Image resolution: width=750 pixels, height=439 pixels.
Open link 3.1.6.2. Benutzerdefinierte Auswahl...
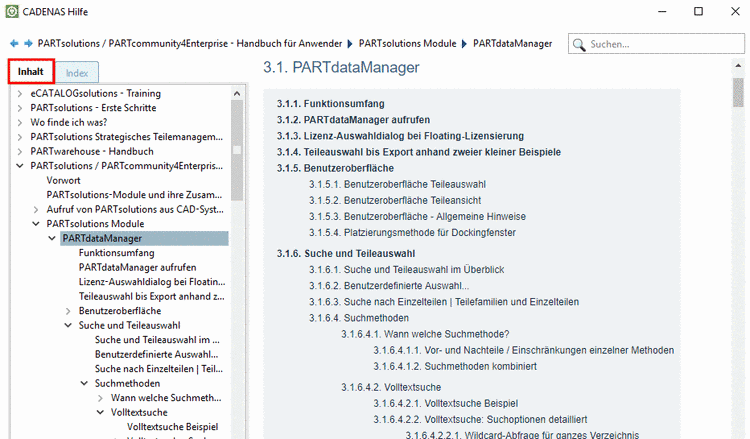pyautogui.click(x=389, y=285)
